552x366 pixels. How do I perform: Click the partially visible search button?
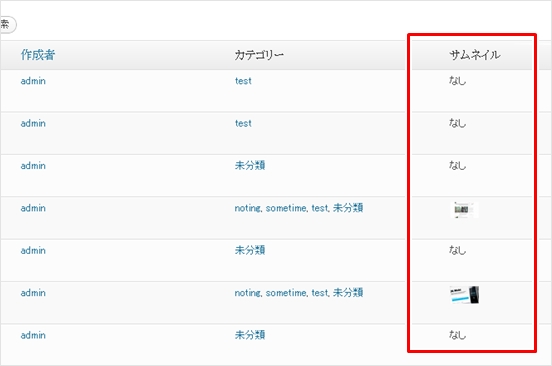(8, 25)
